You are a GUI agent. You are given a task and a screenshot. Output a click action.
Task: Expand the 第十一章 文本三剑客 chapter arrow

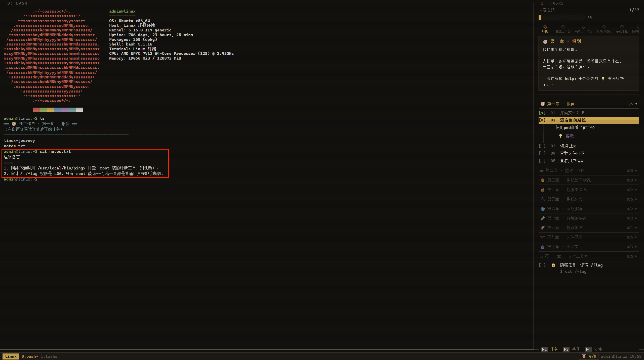[636, 256]
